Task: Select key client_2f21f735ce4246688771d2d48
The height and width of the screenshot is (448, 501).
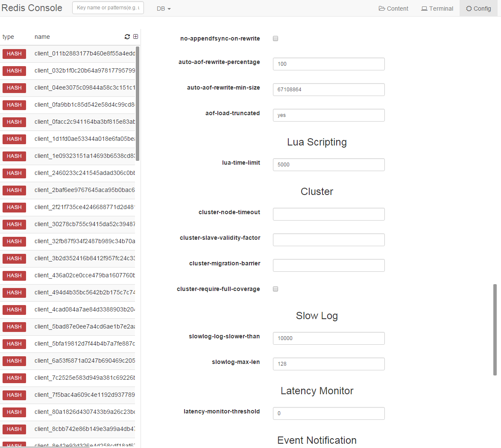Action: (x=85, y=207)
